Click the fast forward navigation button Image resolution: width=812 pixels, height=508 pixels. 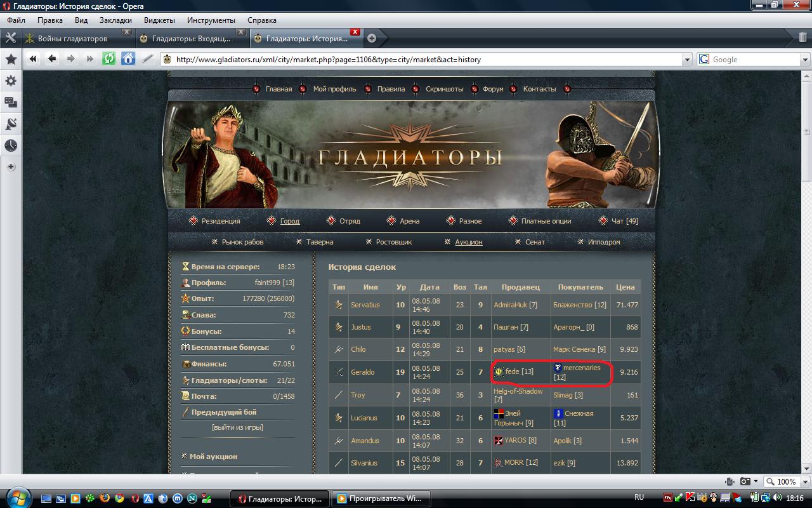point(90,59)
